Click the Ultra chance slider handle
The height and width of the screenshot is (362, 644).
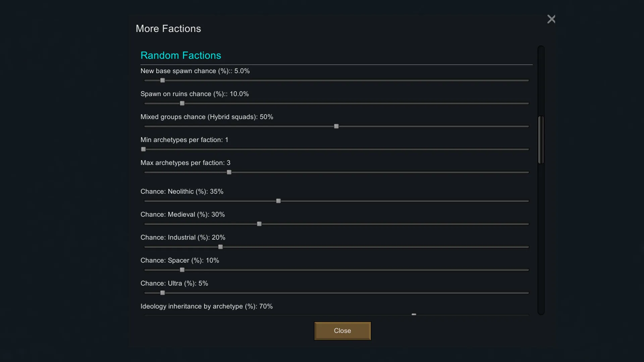tap(163, 293)
